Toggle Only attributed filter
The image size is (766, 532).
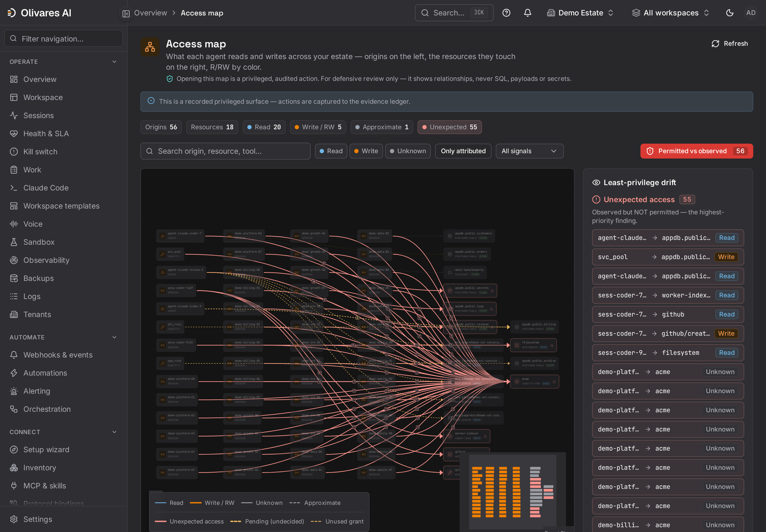[463, 151]
